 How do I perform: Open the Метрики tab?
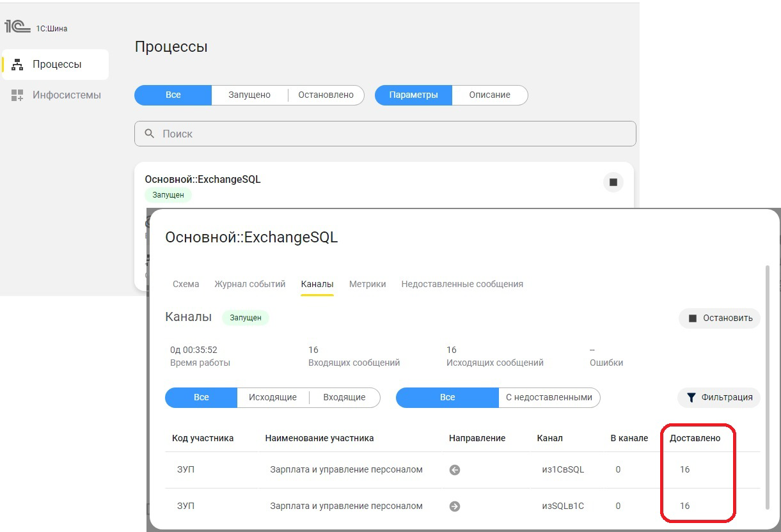367,284
